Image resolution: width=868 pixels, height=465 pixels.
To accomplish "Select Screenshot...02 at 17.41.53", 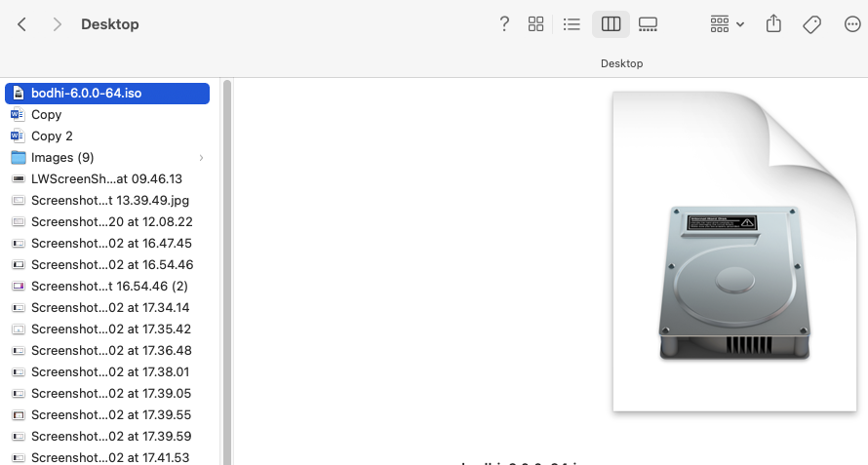I will (107, 457).
